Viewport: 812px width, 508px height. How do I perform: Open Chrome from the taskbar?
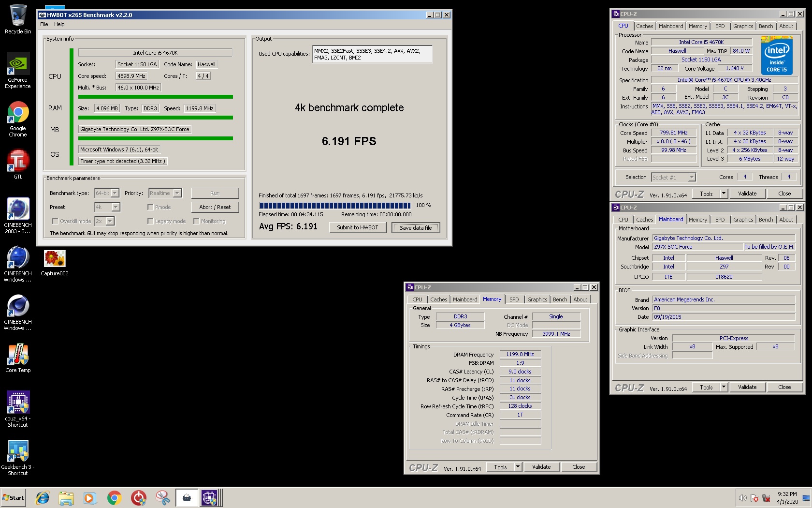pyautogui.click(x=114, y=498)
